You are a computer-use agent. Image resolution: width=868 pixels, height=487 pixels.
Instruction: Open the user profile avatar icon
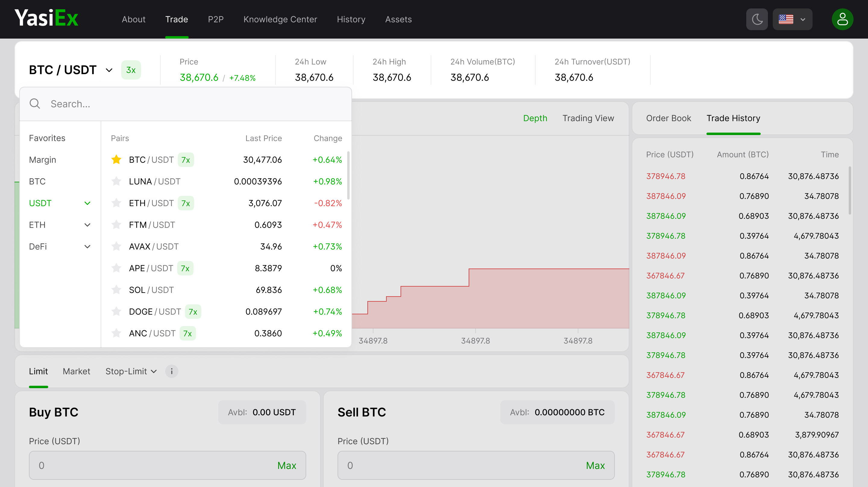pyautogui.click(x=842, y=19)
